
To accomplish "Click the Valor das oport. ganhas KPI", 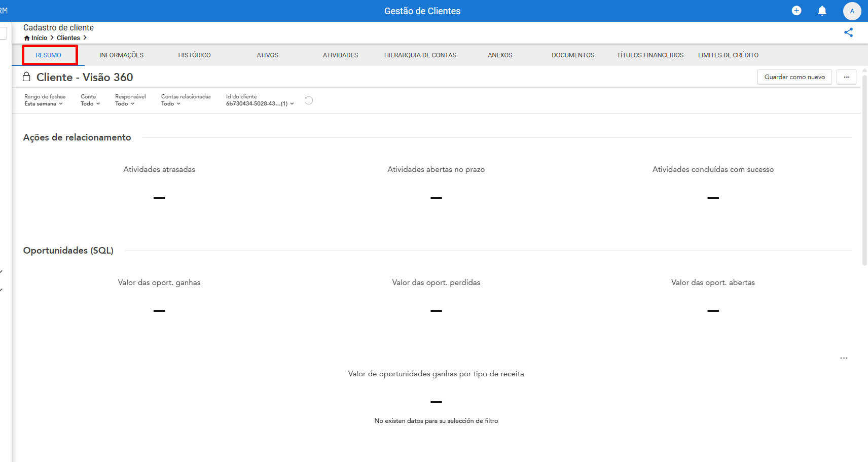I will (159, 296).
